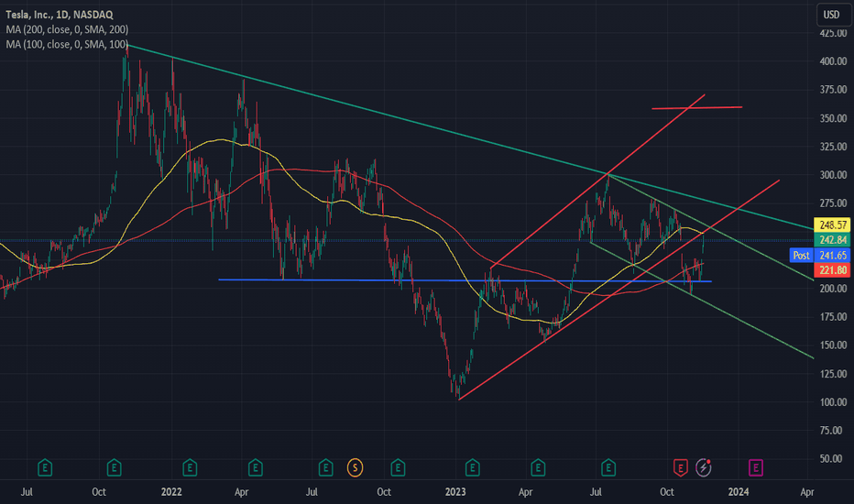Click the July 2023 green earnings marker
The width and height of the screenshot is (854, 504).
coord(608,467)
